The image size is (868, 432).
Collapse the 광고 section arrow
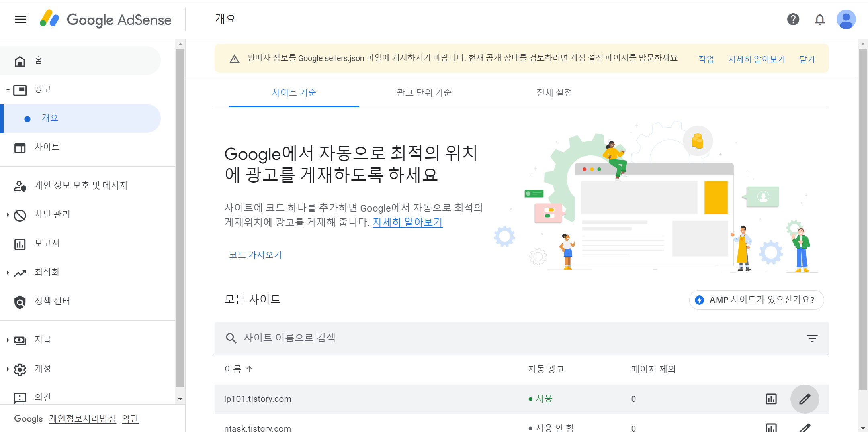8,90
